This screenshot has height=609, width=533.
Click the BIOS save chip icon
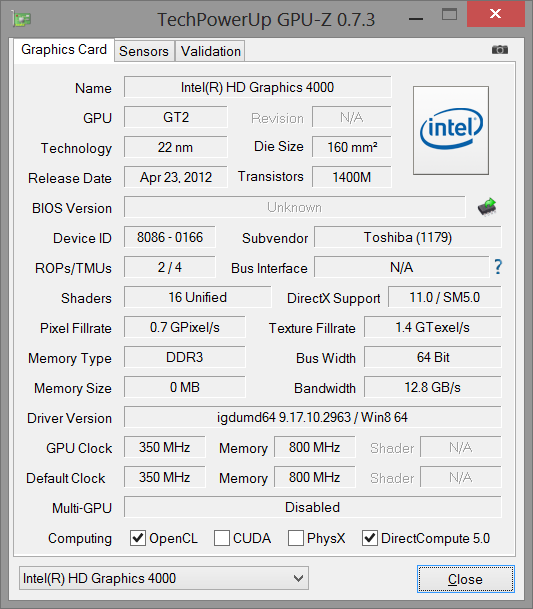click(487, 207)
